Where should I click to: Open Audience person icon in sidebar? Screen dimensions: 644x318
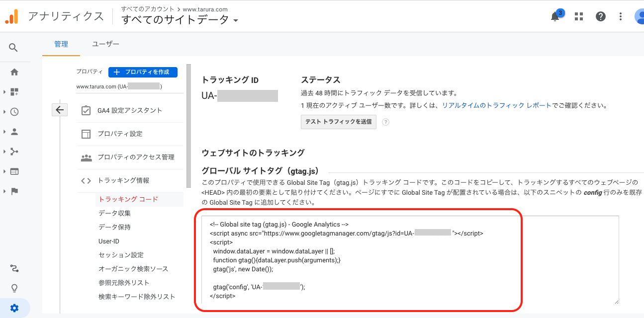point(14,132)
